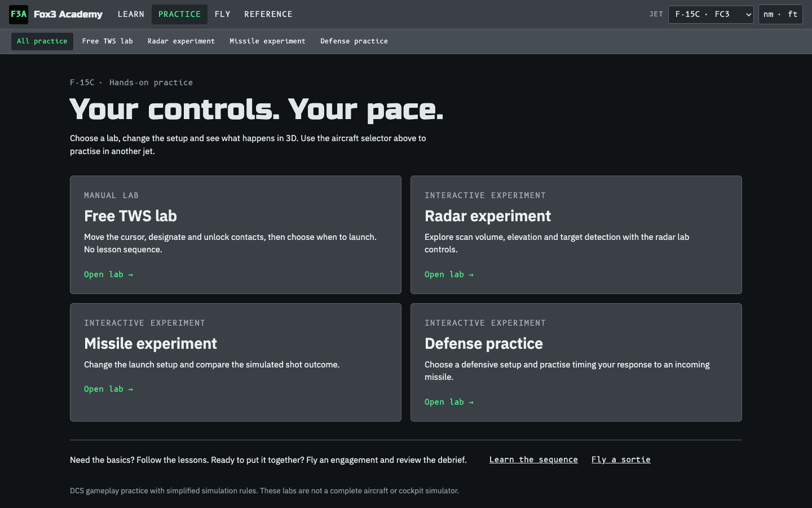
Task: Switch to the Radar experiment tab
Action: 181,41
